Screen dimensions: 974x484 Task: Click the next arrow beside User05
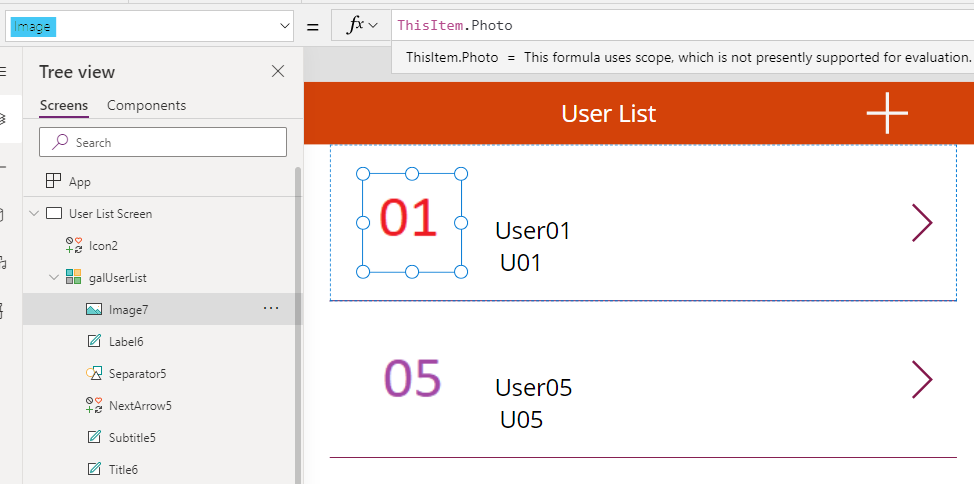922,380
